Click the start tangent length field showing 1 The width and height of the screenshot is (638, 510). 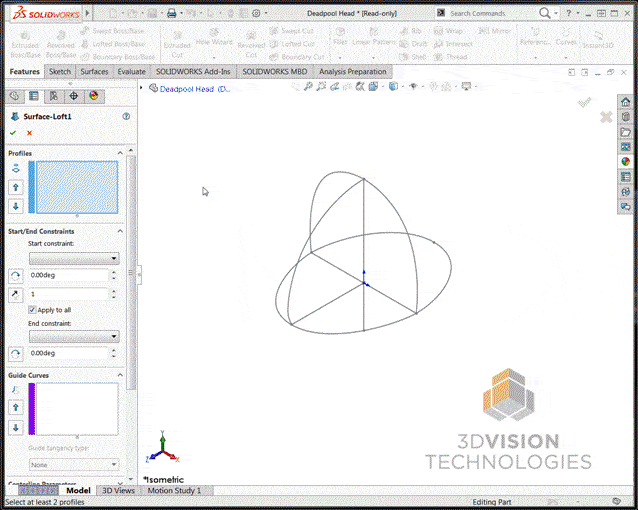tap(68, 294)
